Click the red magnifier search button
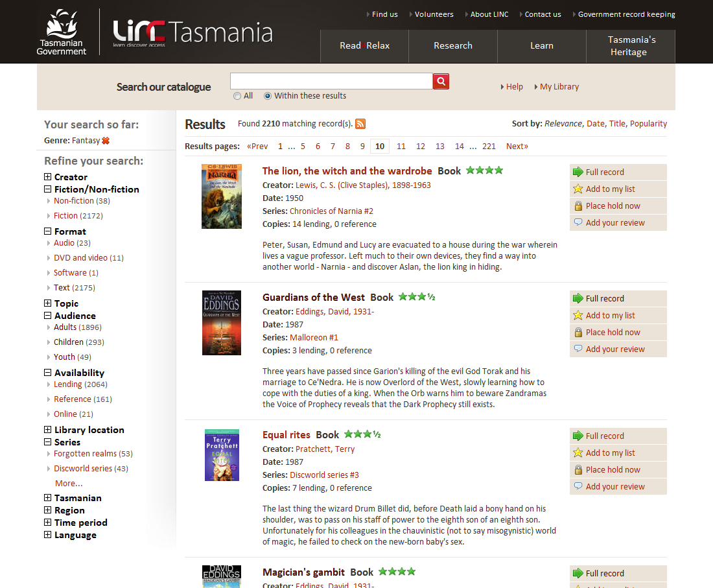 point(441,82)
